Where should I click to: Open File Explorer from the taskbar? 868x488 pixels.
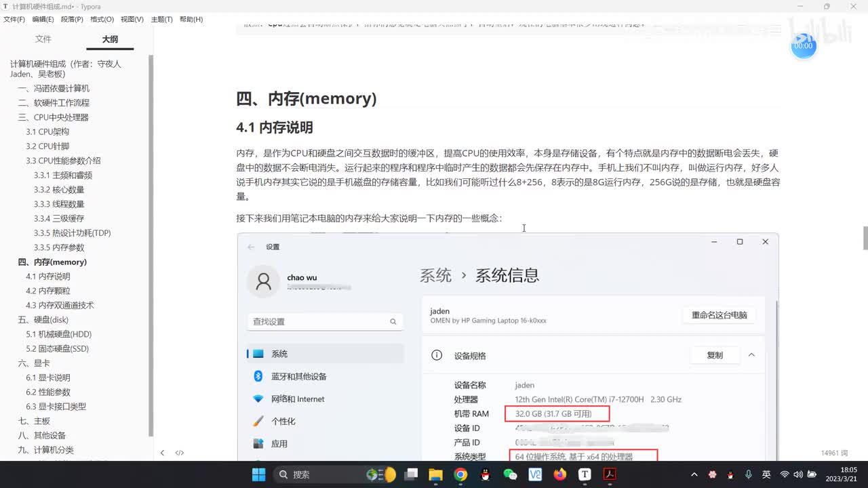[435, 474]
